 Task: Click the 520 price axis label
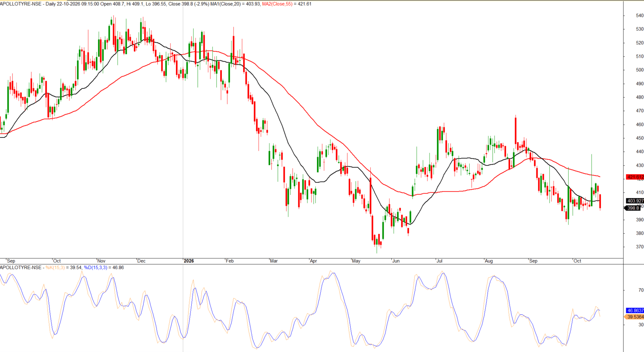click(640, 43)
